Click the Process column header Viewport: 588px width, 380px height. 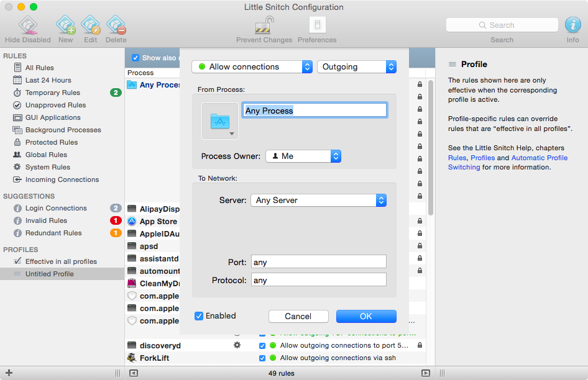(x=140, y=73)
